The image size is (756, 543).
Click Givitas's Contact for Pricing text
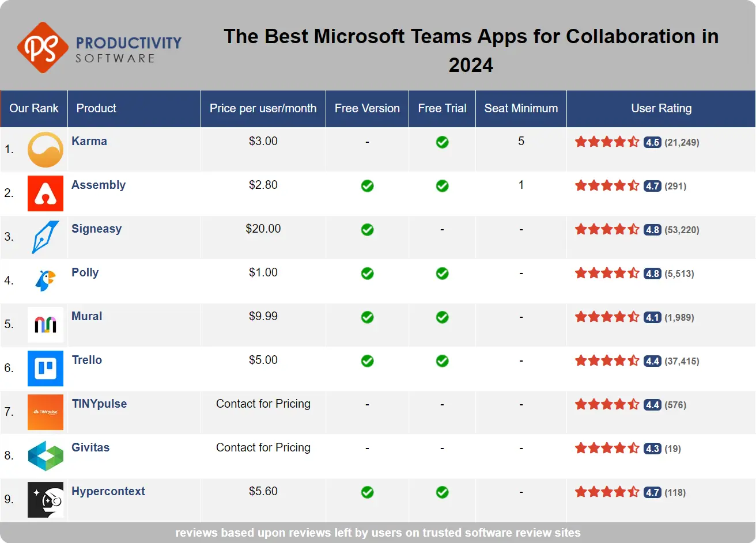(x=263, y=447)
